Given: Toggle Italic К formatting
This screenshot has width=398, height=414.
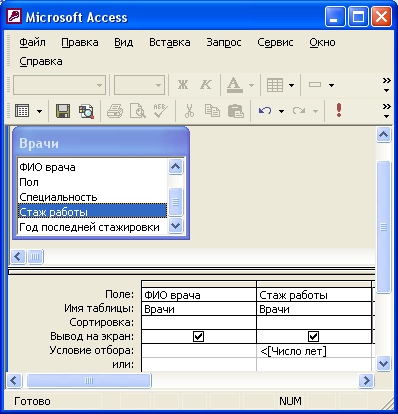Looking at the screenshot, I should pos(206,85).
